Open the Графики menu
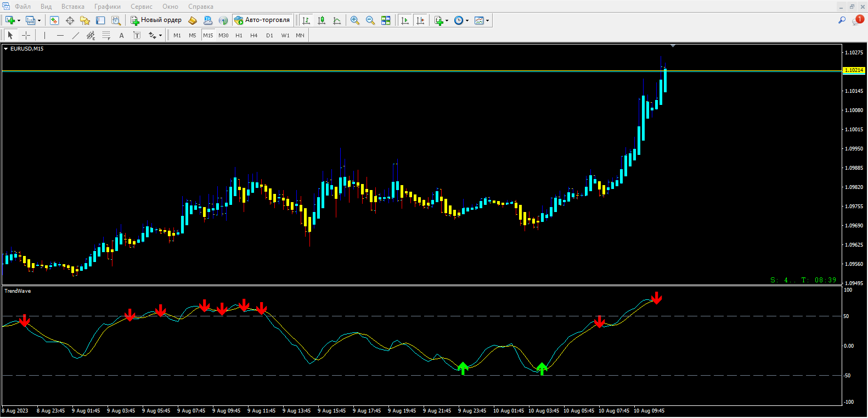 point(108,7)
